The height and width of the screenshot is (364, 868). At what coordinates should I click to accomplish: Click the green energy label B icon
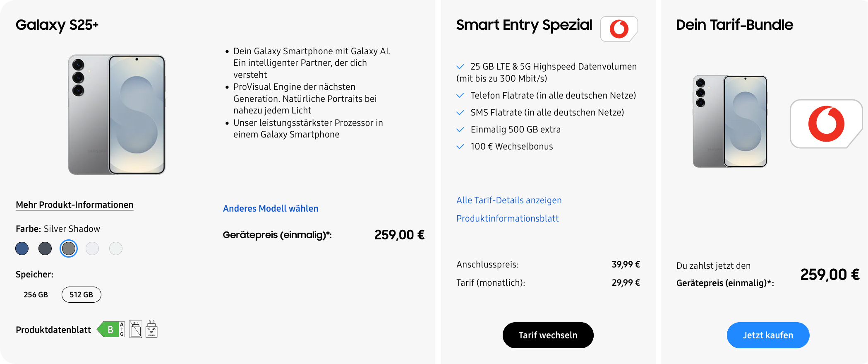(110, 330)
